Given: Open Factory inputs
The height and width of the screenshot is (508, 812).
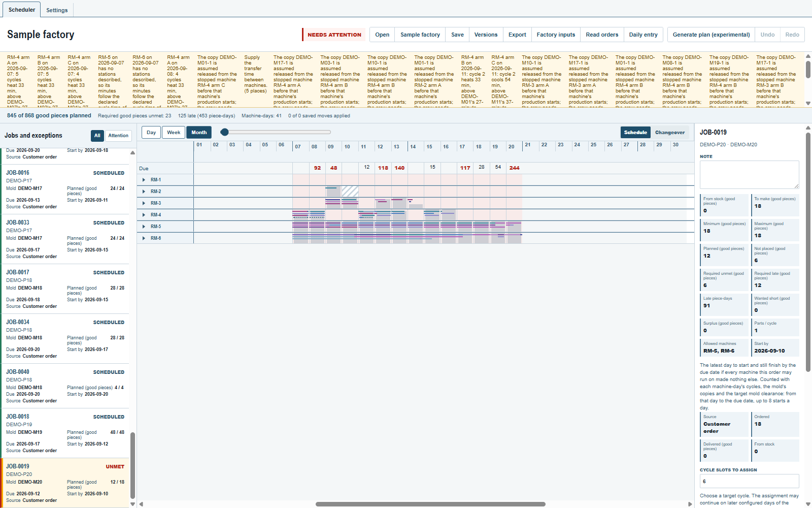Looking at the screenshot, I should click(x=556, y=35).
